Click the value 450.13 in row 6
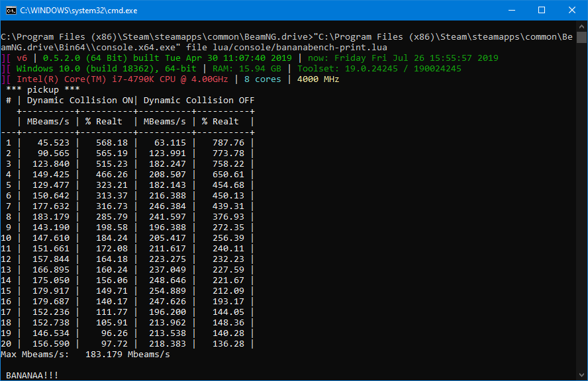 click(x=228, y=196)
